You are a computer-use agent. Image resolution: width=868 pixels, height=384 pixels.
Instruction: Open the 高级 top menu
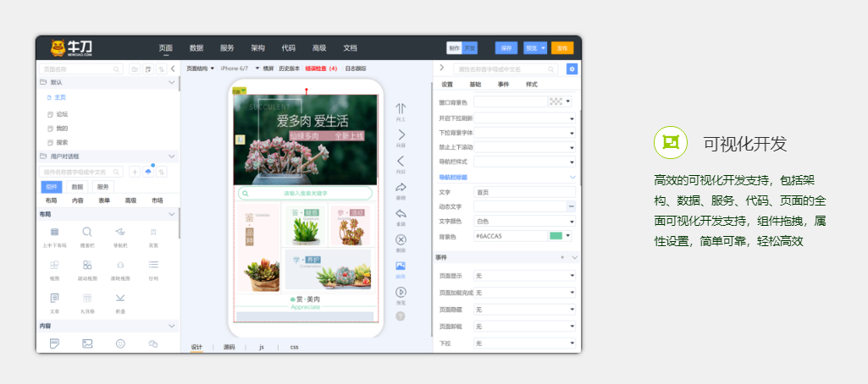click(319, 48)
